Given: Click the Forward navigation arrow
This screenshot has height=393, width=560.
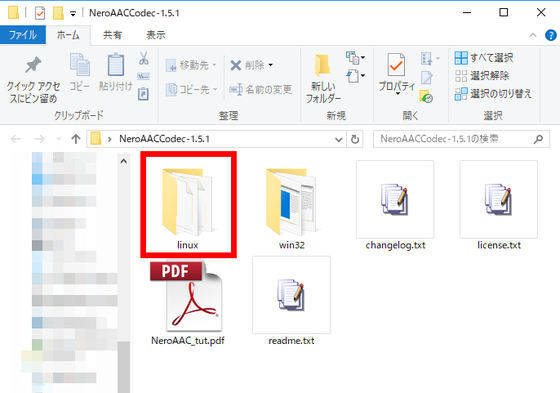Looking at the screenshot, I should [40, 139].
